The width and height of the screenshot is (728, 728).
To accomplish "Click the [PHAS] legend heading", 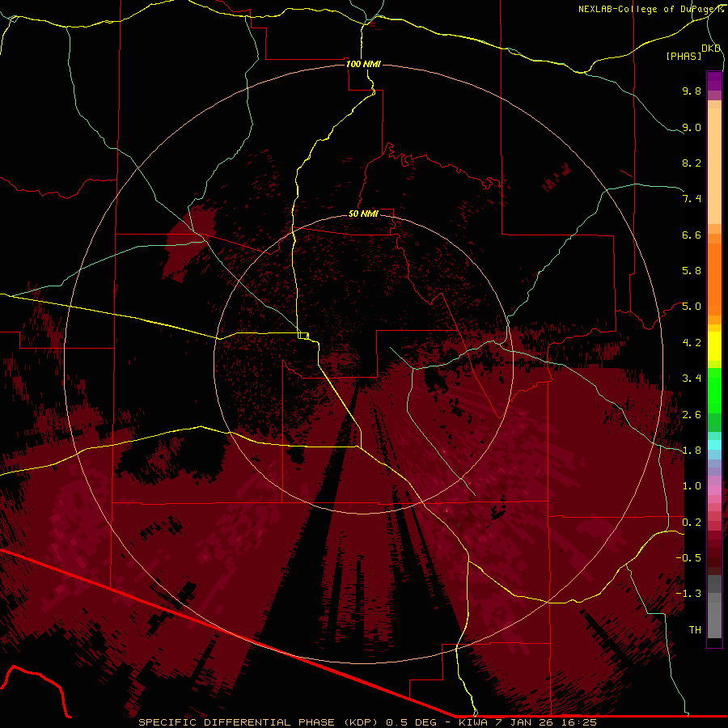I will [684, 56].
